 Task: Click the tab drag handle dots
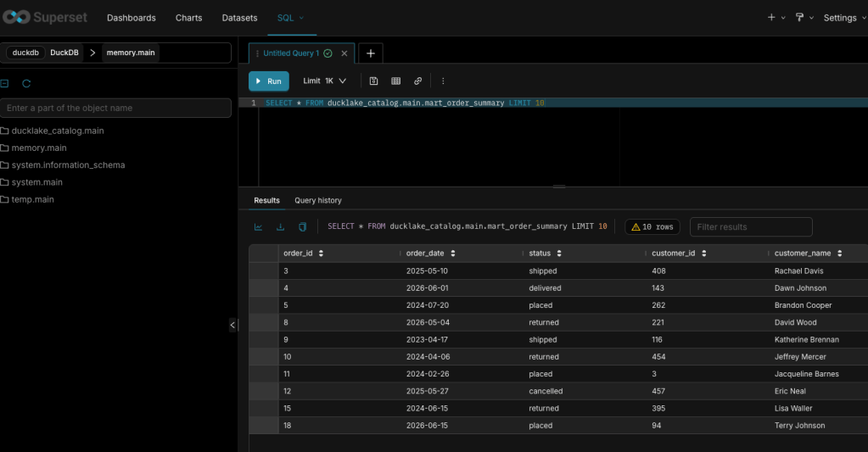[257, 53]
